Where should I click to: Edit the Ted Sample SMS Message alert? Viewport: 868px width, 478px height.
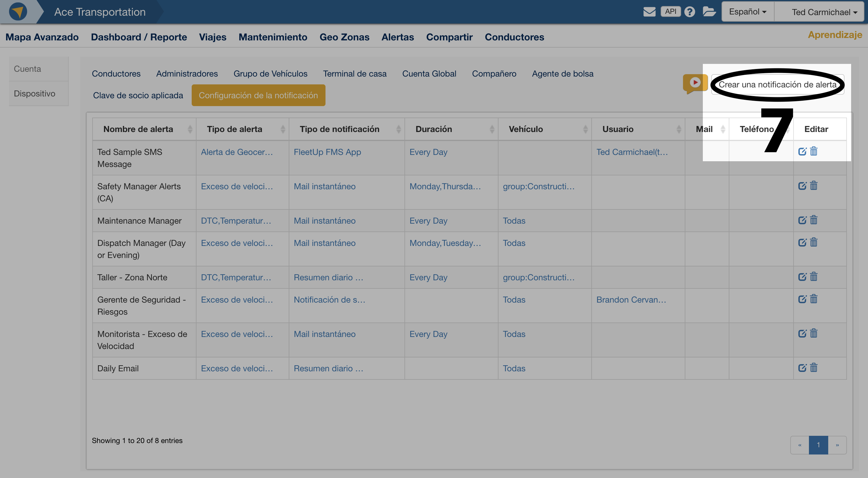coord(802,152)
